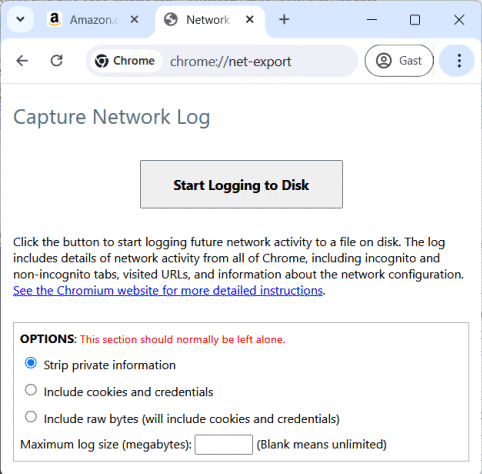Open Chrome's three-dot menu
This screenshot has height=474, width=482.
459,61
